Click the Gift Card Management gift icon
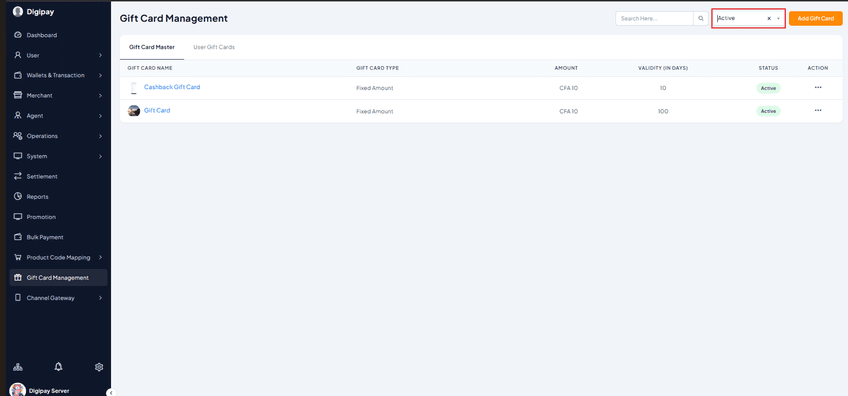Image resolution: width=848 pixels, height=396 pixels. click(18, 278)
